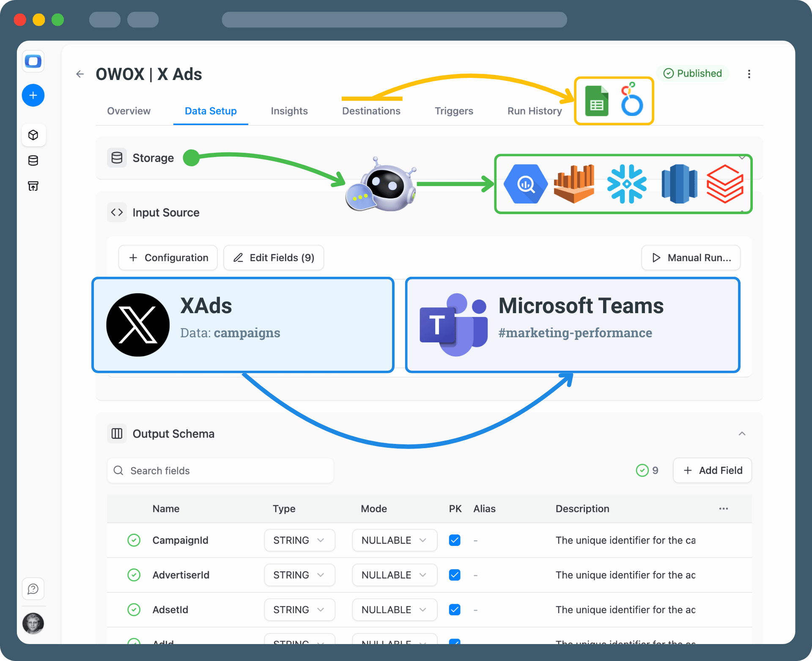
Task: Click the Google Sheets icon
Action: tap(596, 101)
